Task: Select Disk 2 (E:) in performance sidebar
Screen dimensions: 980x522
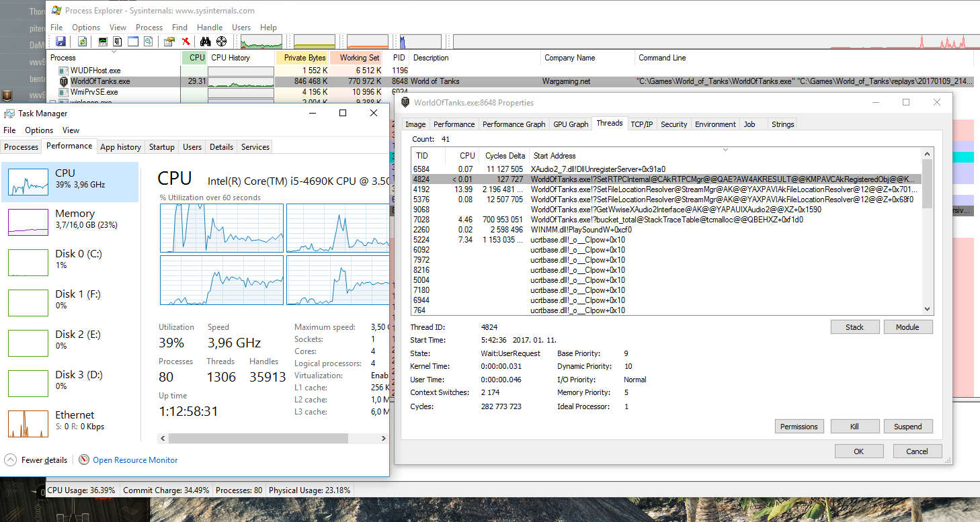Action: 70,343
